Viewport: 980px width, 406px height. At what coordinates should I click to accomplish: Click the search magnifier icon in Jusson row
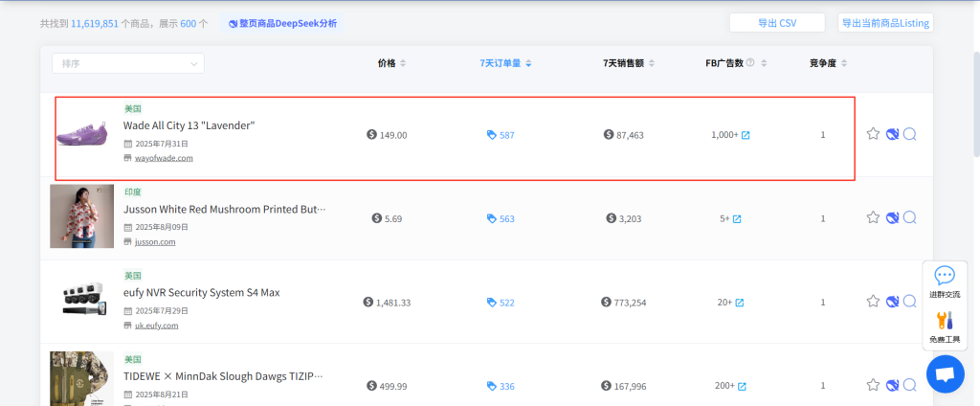(910, 217)
